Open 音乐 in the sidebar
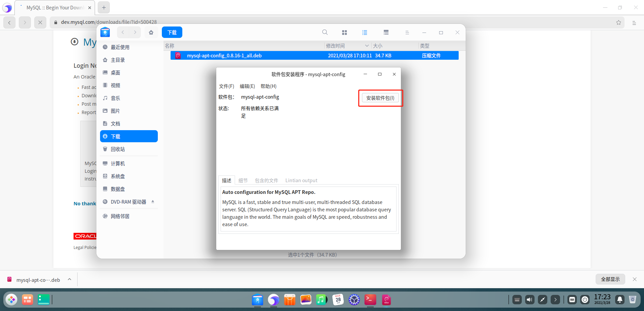 tap(129, 98)
